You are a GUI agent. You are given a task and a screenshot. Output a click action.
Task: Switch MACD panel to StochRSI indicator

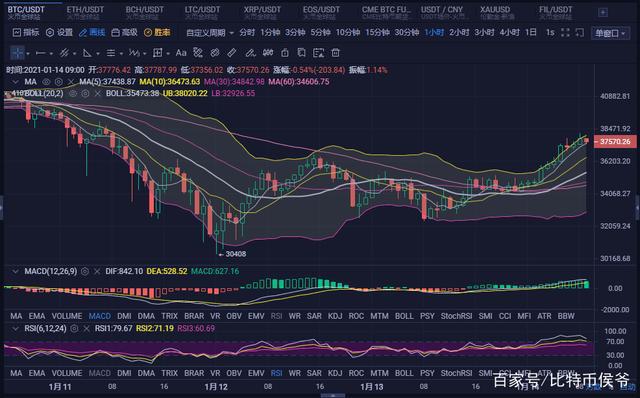pos(456,316)
